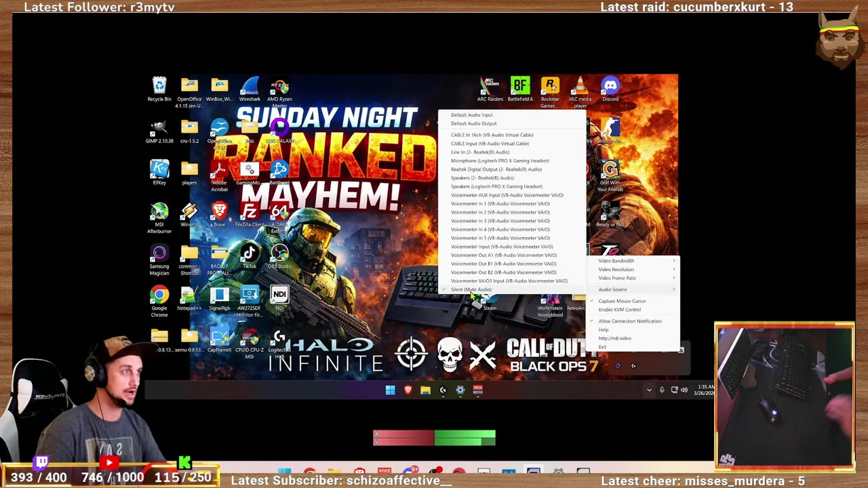Open OBS Studio desktop shortcut
This screenshot has width=868, height=488.
[279, 257]
